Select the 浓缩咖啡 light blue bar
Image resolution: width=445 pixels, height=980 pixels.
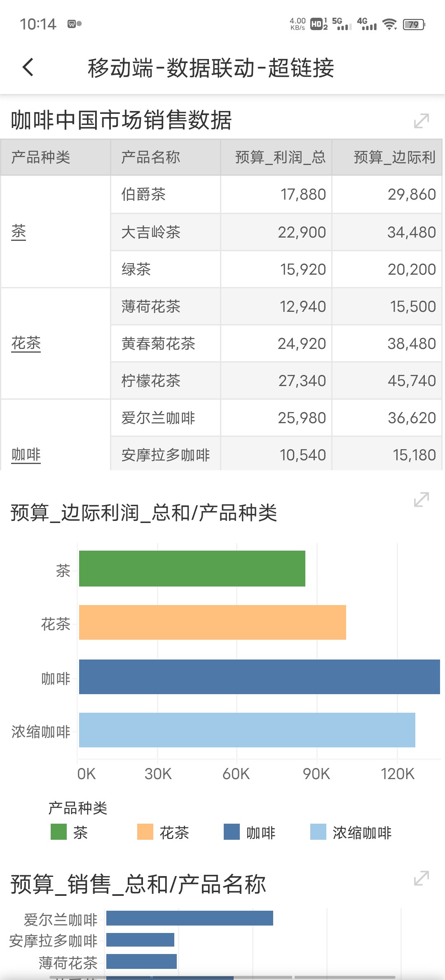pyautogui.click(x=247, y=730)
